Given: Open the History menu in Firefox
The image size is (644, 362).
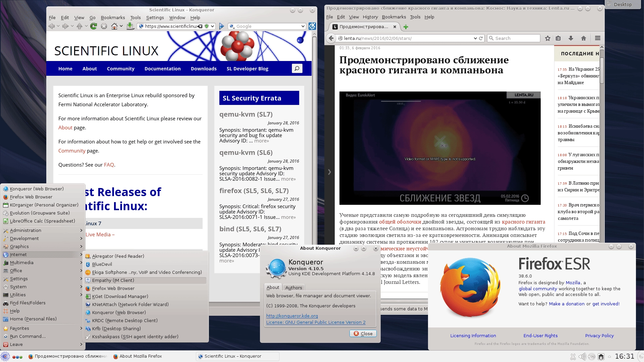Looking at the screenshot, I should tap(370, 17).
